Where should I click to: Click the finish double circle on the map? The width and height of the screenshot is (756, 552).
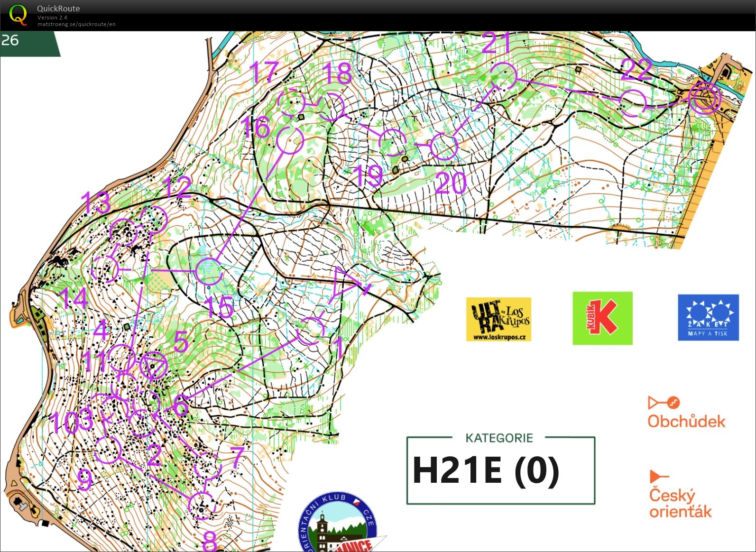click(705, 98)
